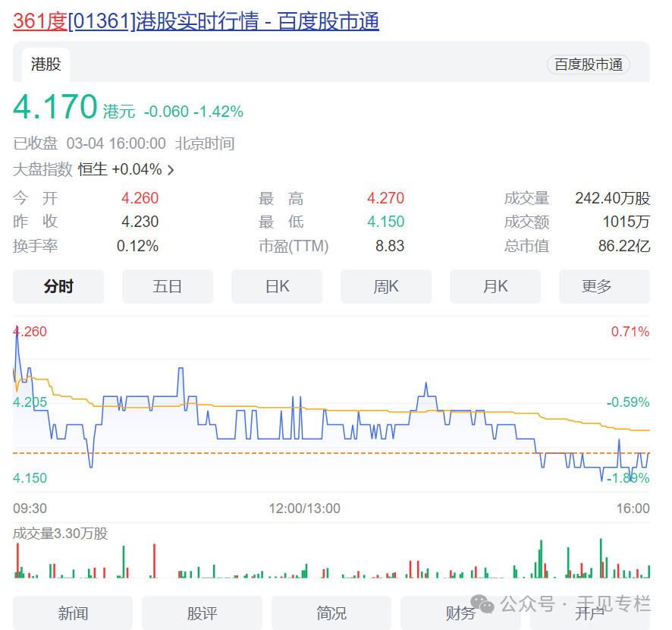This screenshot has height=630, width=672.
Task: Click the -1.42% change percentage
Action: [x=218, y=112]
